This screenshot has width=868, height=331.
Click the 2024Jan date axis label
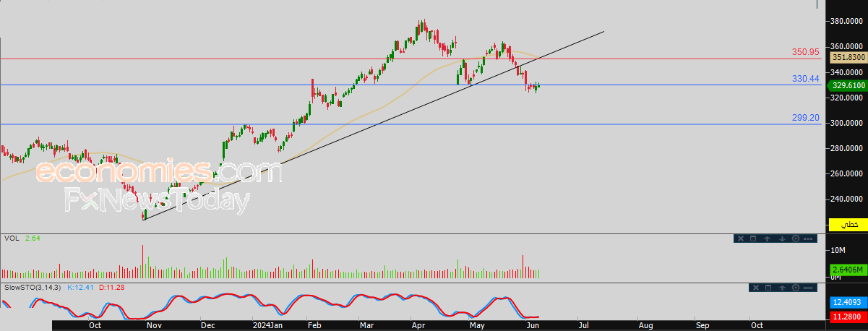[267, 326]
